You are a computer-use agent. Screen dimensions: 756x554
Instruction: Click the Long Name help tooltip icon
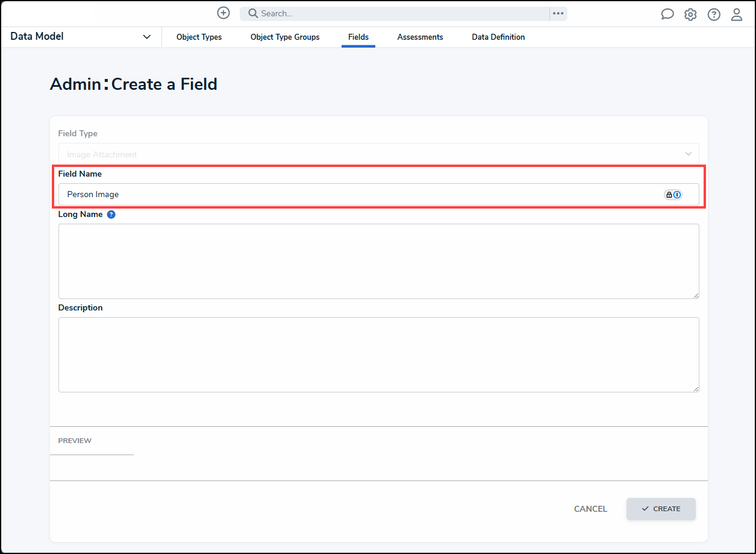[x=111, y=215]
